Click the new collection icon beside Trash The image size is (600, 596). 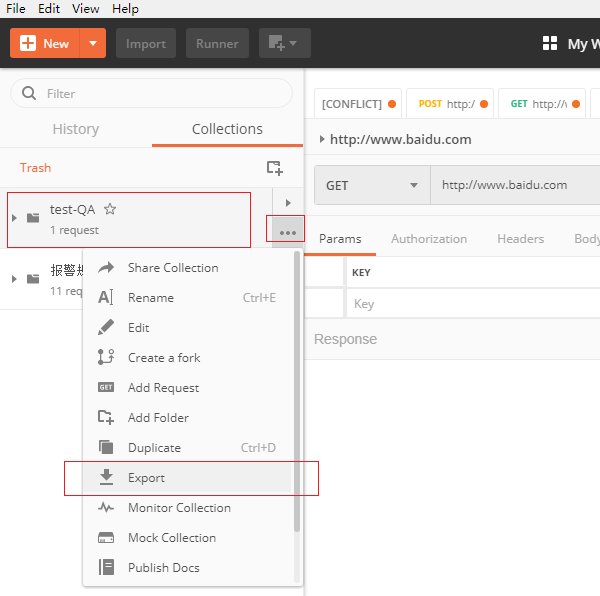point(274,168)
